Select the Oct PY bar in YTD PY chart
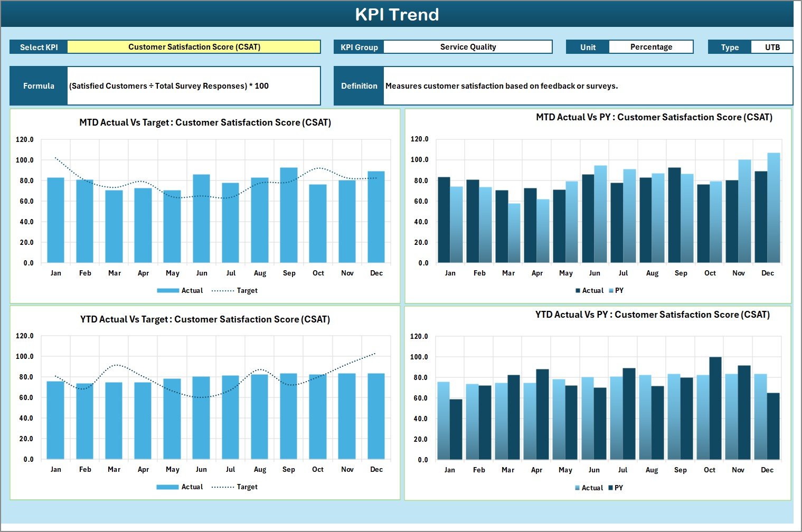802x532 pixels. click(x=715, y=408)
